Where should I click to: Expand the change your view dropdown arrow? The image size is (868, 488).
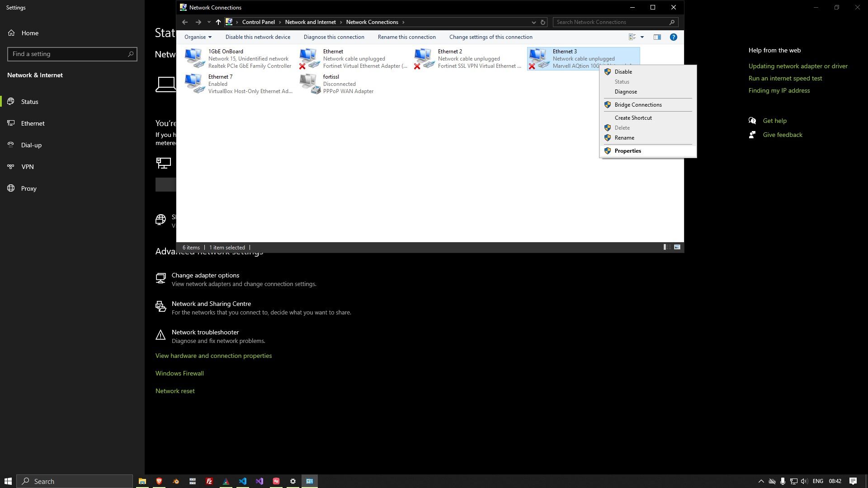pyautogui.click(x=642, y=37)
